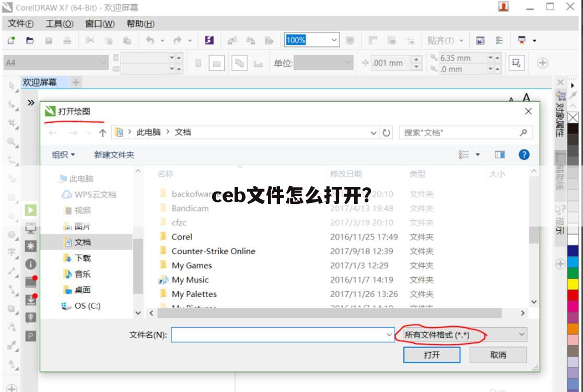Click the Cut scissors icon
Viewport: 583px width, 392px height.
(x=90, y=40)
